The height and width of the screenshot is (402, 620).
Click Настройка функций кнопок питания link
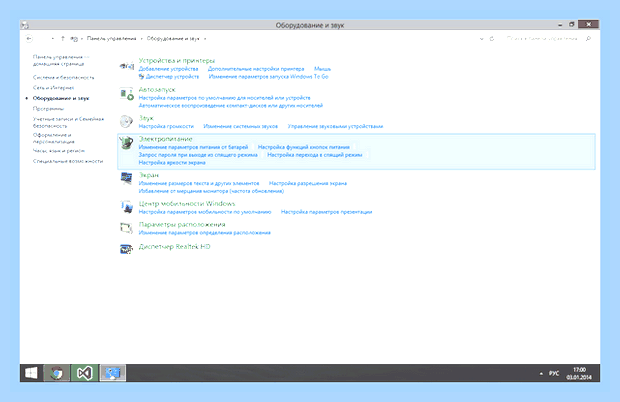tap(304, 147)
